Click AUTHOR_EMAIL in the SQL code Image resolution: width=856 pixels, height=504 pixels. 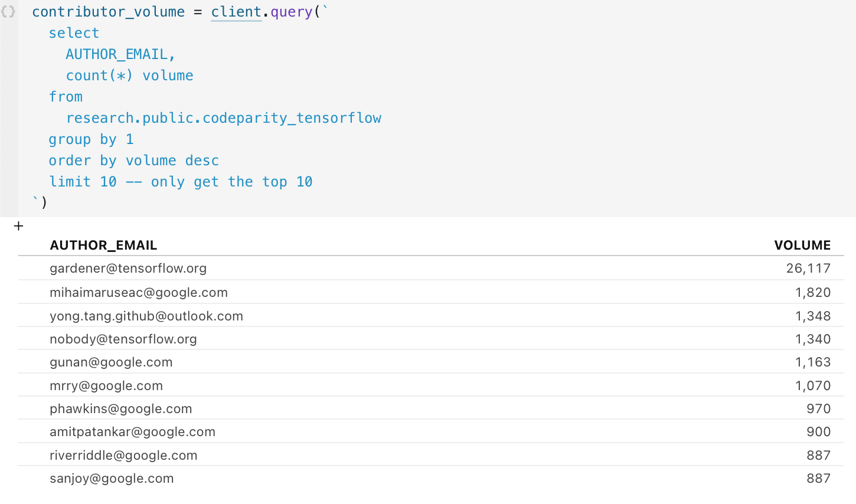[x=120, y=54]
